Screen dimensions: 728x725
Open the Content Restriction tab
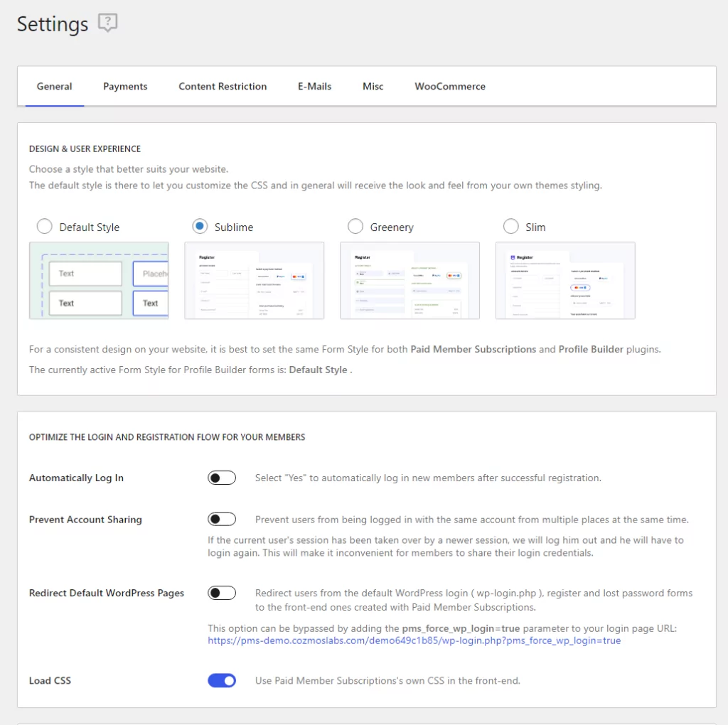223,86
